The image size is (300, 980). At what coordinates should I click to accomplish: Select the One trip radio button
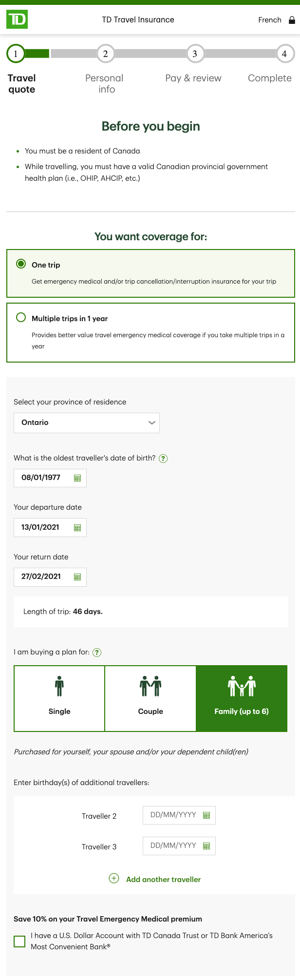coord(21,264)
